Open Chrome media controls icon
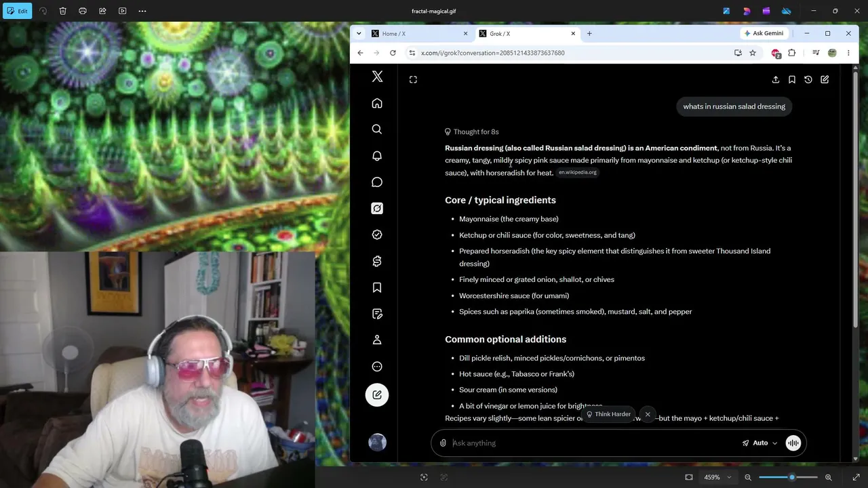 click(x=816, y=53)
